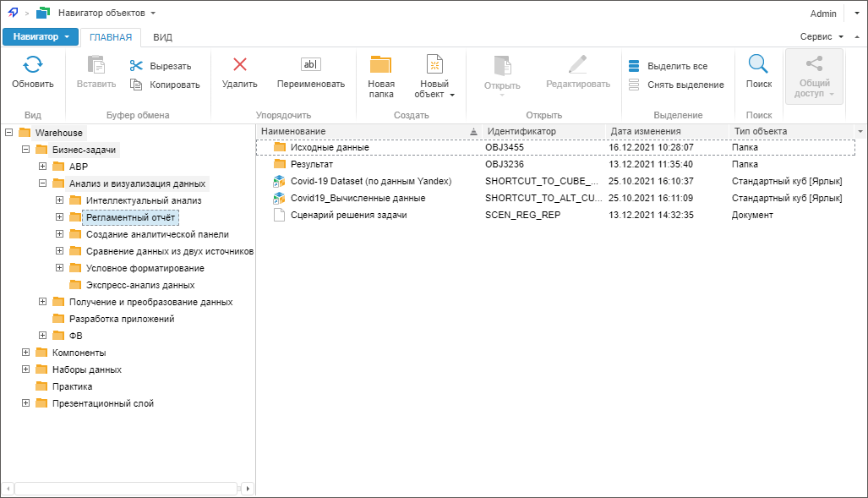Image resolution: width=868 pixels, height=498 pixels.
Task: Click the red Удалить delete icon
Action: coord(240,65)
